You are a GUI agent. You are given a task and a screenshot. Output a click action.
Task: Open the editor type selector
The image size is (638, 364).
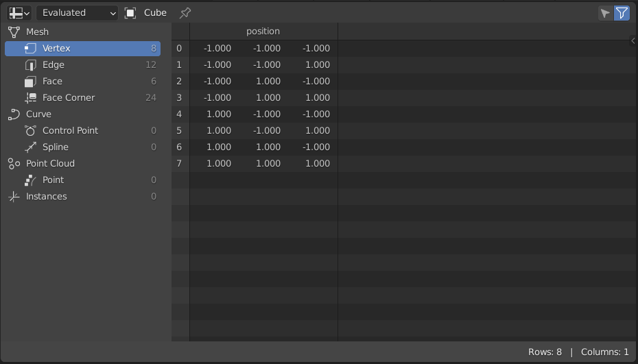19,13
